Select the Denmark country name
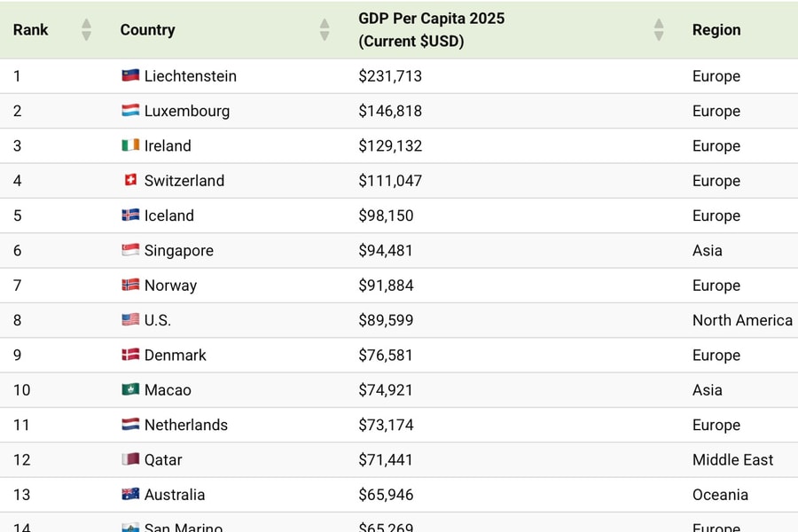 [176, 356]
